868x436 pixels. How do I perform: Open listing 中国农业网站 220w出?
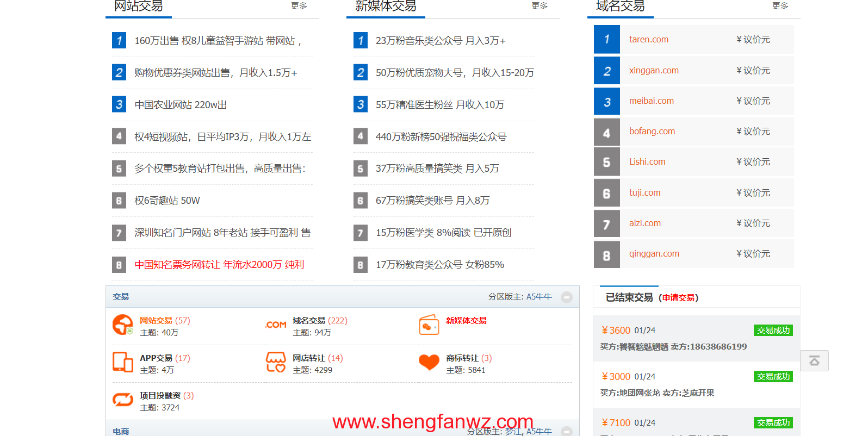pos(181,105)
